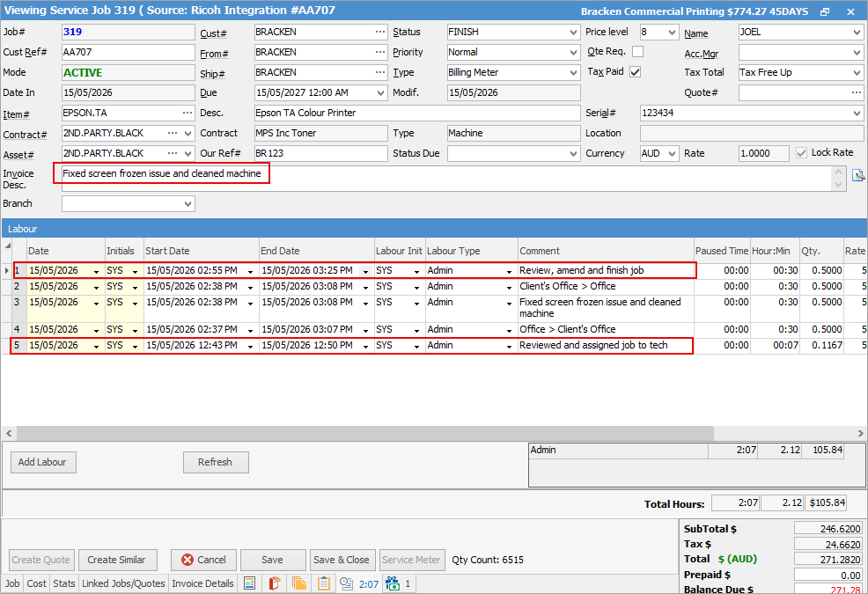The height and width of the screenshot is (594, 868).
Task: Open the Stats tab
Action: pos(64,583)
